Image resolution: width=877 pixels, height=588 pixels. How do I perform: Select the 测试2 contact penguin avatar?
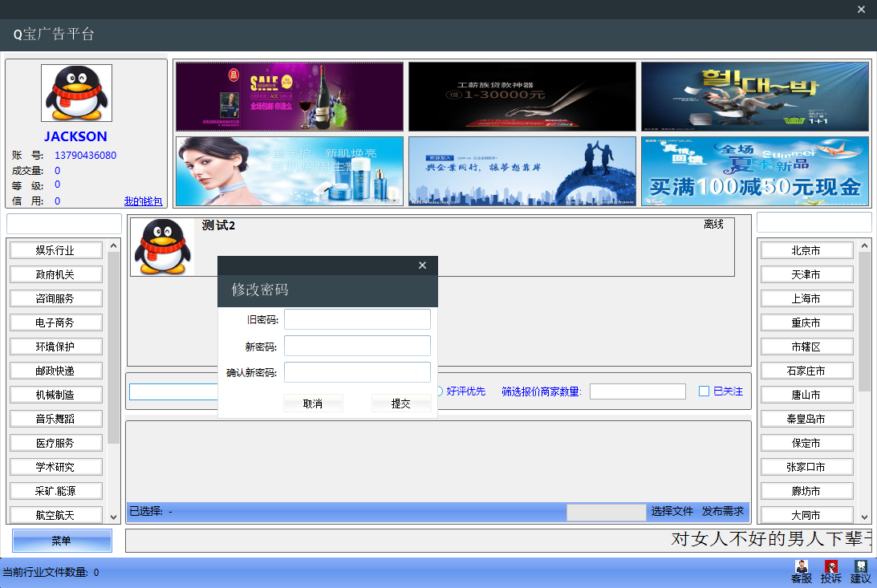163,247
